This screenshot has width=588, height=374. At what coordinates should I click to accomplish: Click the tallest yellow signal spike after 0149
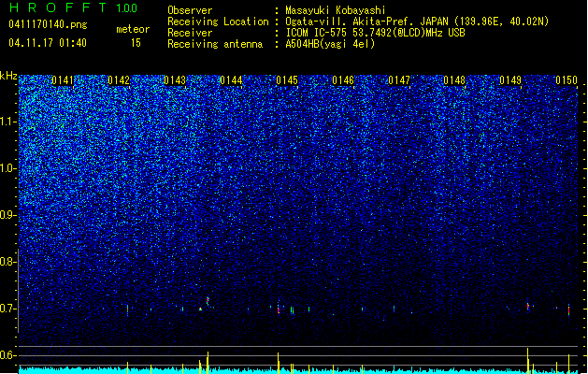click(x=527, y=361)
